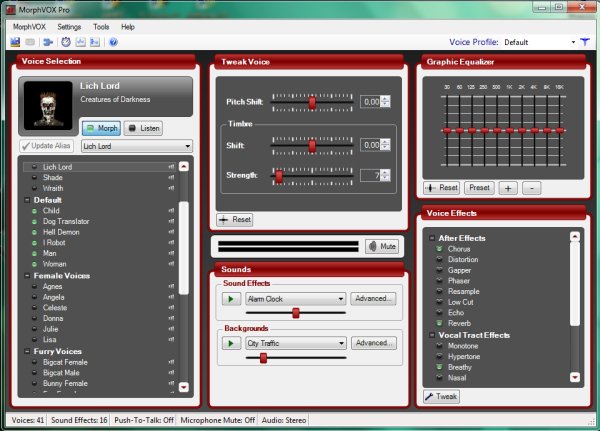Click the bars icon on the Angela row
Screen dimensions: 600x431
point(171,297)
